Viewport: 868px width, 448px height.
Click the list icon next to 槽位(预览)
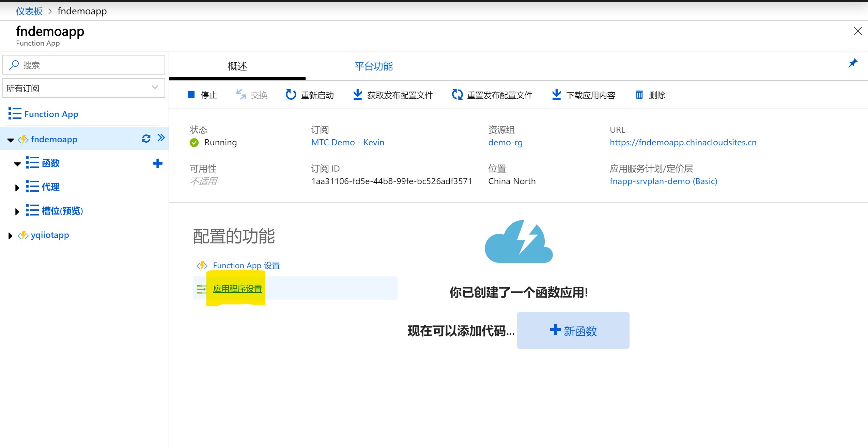coord(32,210)
